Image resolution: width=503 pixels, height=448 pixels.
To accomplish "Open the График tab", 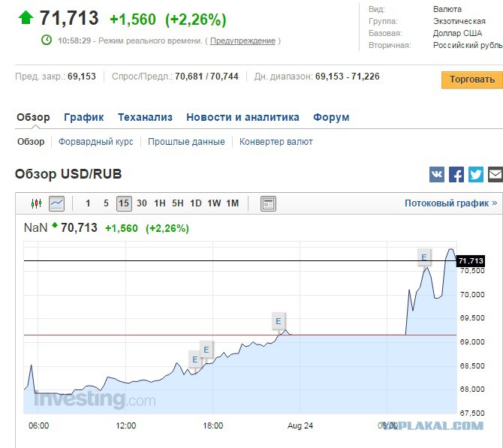I will [x=84, y=117].
